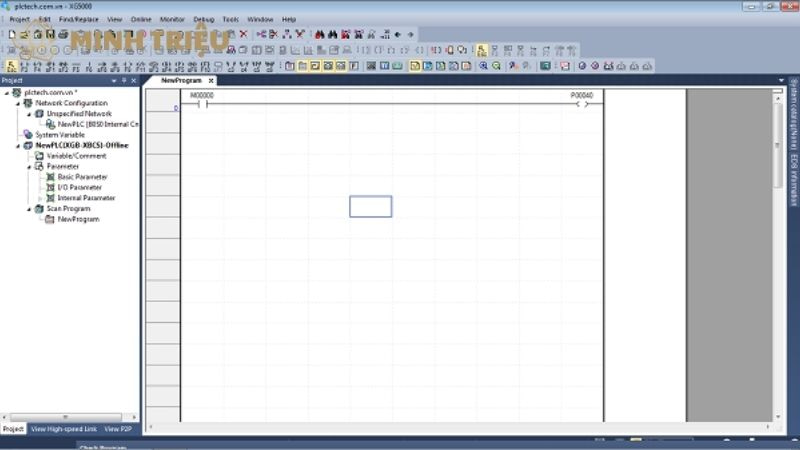Click the New Project toolbar icon
The image size is (800, 450).
(11, 34)
